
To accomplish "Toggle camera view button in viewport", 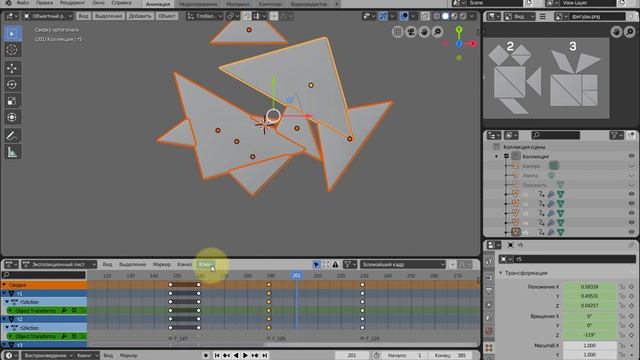I will pyautogui.click(x=411, y=32).
